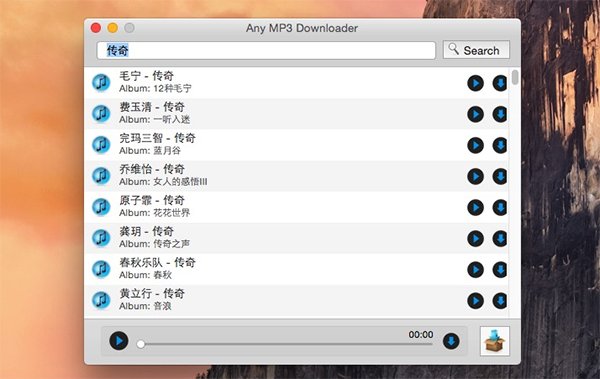
Task: Click album text 蓝月谷
Action: [x=167, y=150]
